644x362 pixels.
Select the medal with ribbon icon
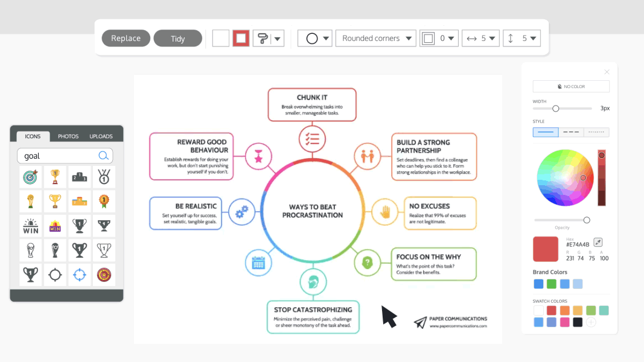pyautogui.click(x=103, y=177)
